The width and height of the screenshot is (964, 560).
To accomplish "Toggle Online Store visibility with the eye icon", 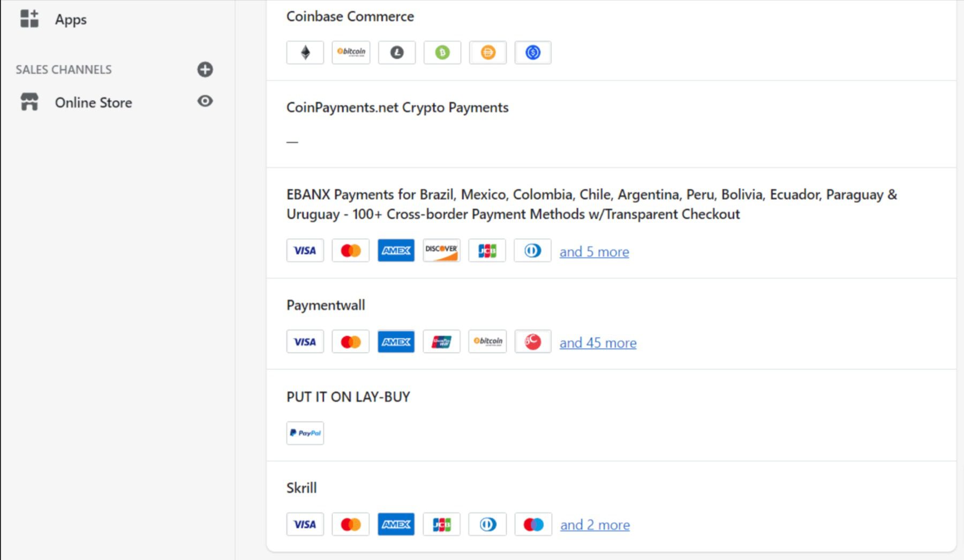I will 205,101.
